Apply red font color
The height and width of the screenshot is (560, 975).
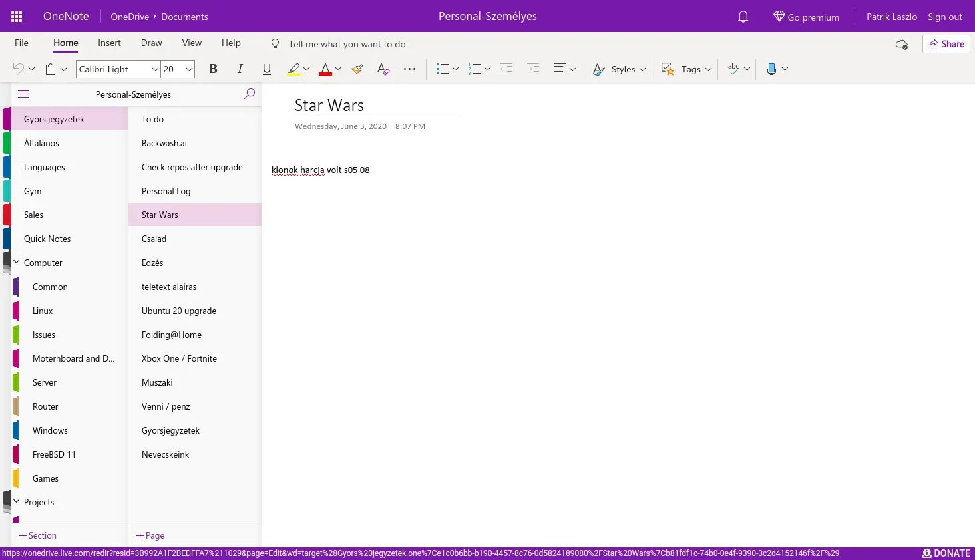coord(325,69)
